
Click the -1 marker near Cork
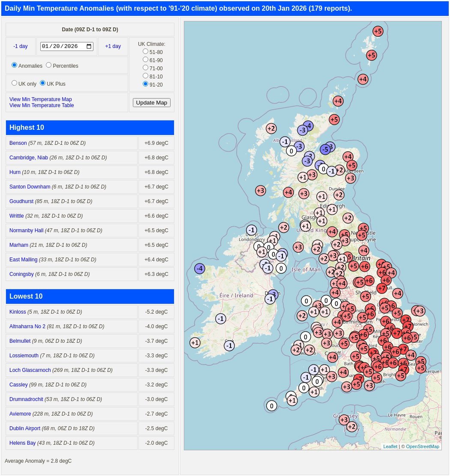229,345
